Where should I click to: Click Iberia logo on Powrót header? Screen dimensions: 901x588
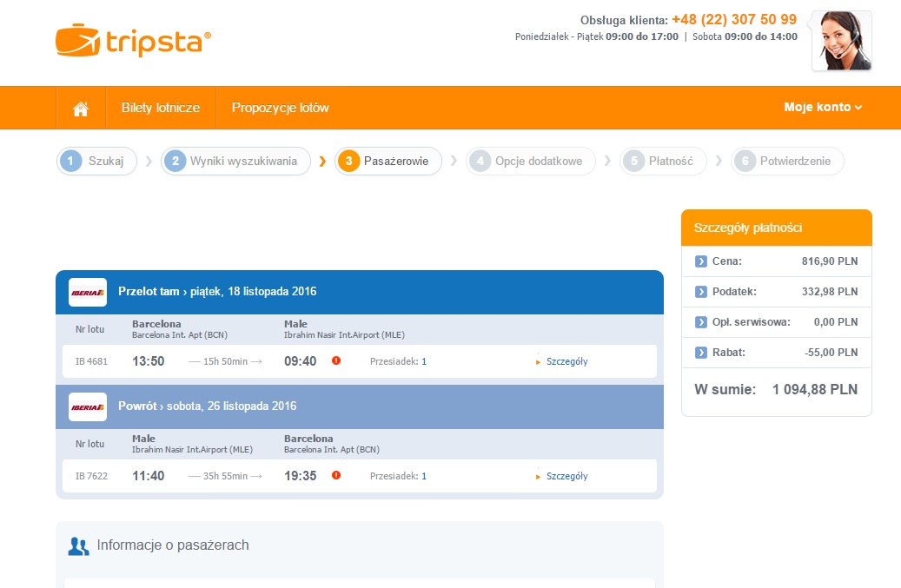pyautogui.click(x=88, y=407)
